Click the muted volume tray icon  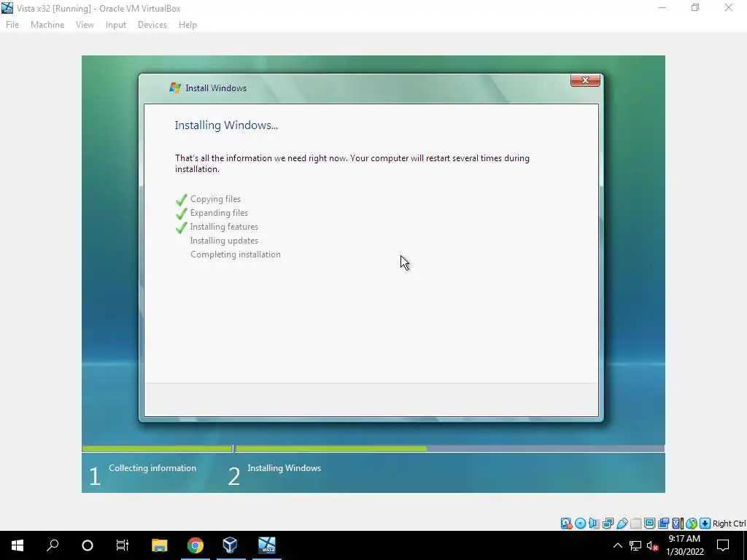652,545
